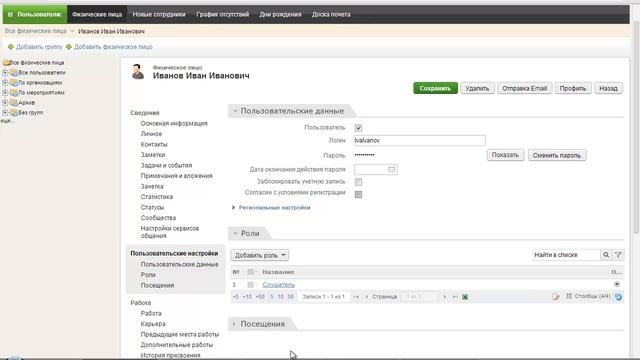Go to previous page arrow in roles pager

(x=366, y=297)
